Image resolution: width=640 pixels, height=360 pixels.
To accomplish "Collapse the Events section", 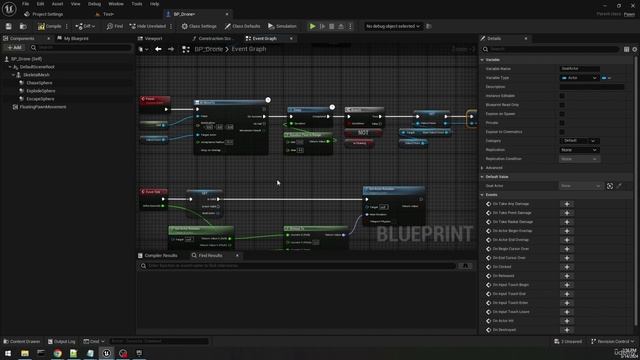I will pos(482,195).
